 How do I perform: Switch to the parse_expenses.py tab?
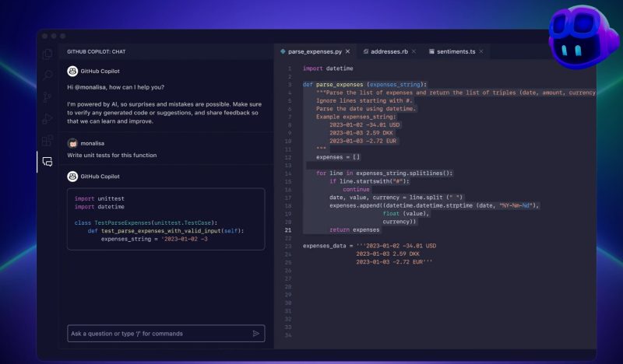click(311, 51)
